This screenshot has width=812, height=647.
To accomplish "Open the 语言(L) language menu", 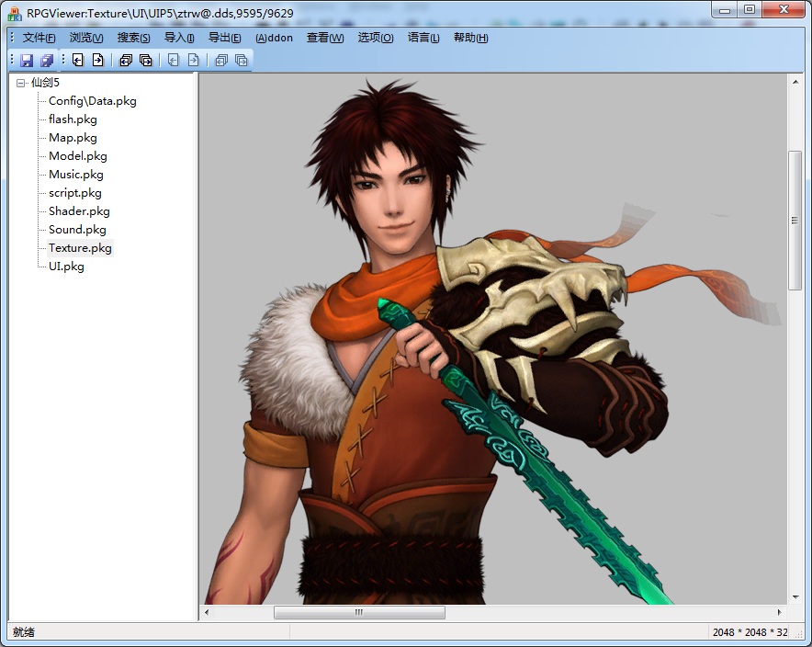I will pos(423,38).
